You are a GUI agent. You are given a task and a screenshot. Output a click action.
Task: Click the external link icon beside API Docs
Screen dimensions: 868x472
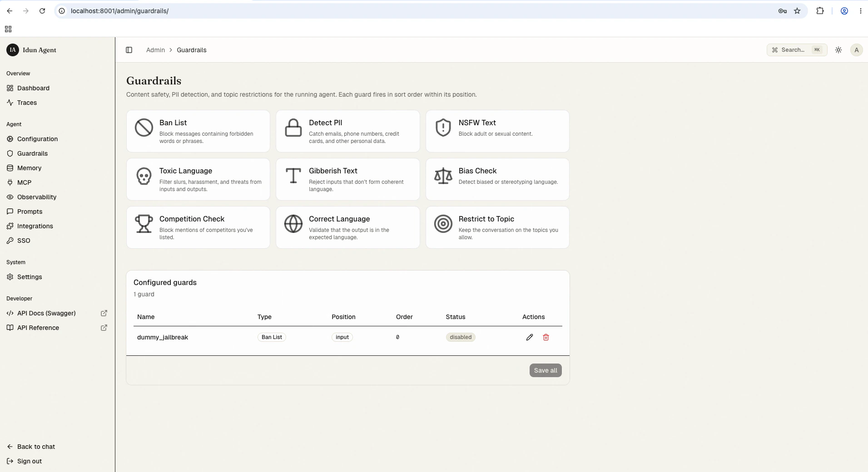point(104,313)
